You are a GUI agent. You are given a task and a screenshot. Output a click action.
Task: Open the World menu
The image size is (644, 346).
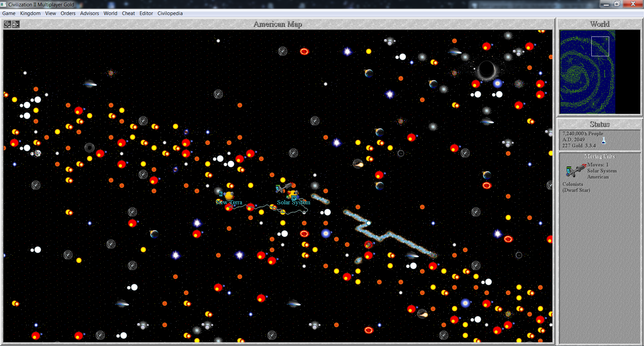pyautogui.click(x=110, y=13)
